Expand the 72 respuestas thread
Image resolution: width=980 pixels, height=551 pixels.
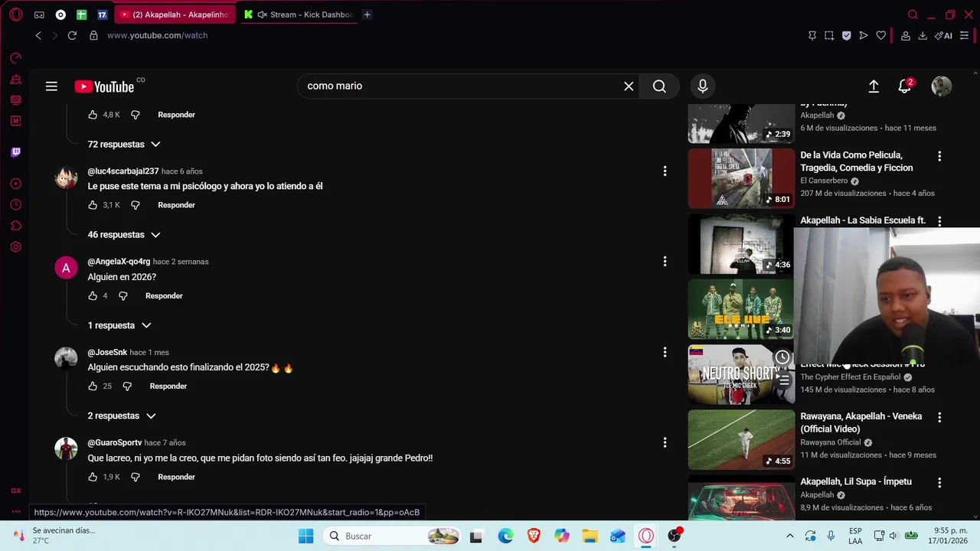[x=124, y=145]
